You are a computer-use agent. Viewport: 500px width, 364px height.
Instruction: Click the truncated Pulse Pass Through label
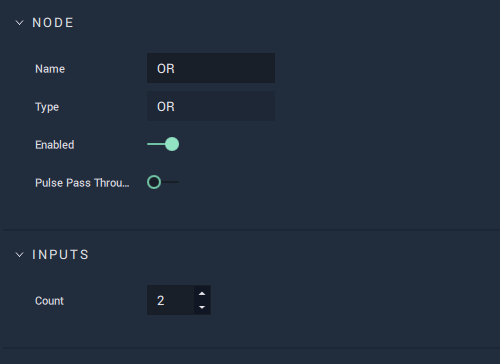(x=82, y=183)
